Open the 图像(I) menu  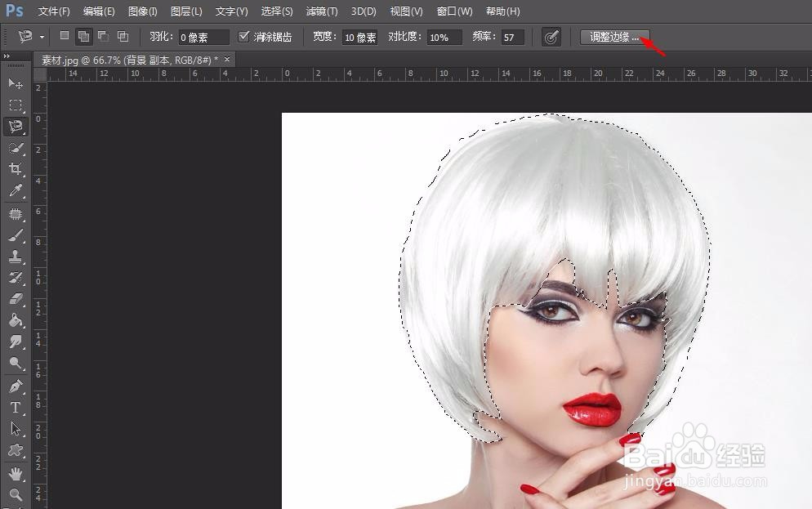point(142,11)
